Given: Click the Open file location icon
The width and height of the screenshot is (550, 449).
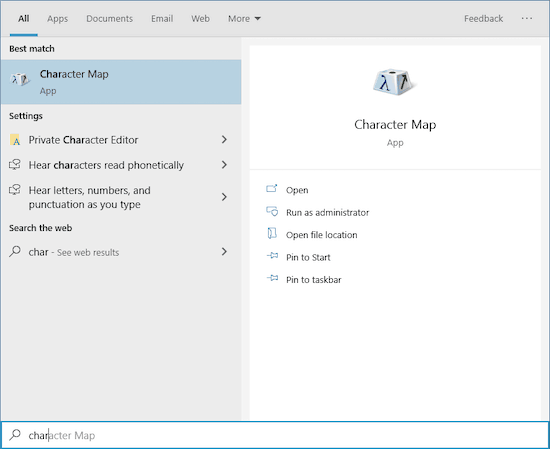Looking at the screenshot, I should [272, 234].
